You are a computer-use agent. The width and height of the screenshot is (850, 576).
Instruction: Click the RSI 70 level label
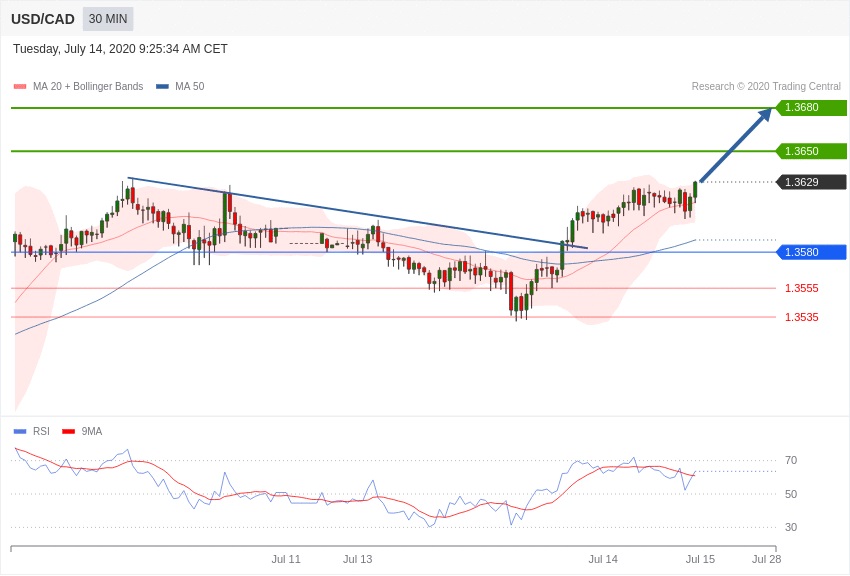791,460
